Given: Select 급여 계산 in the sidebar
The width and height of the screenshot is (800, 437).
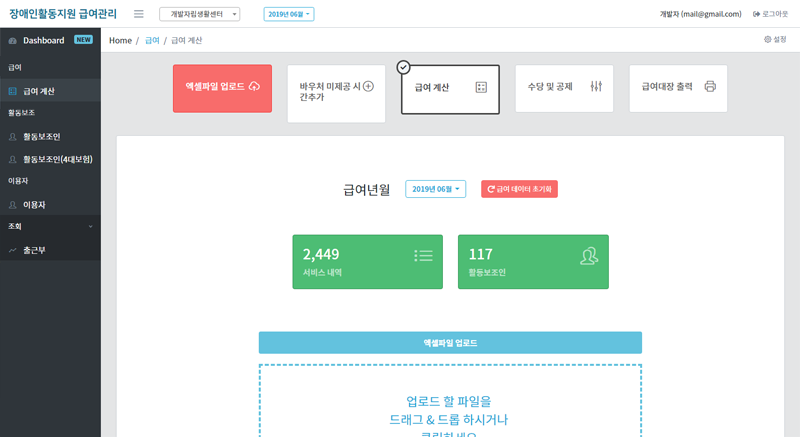Looking at the screenshot, I should pyautogui.click(x=39, y=91).
